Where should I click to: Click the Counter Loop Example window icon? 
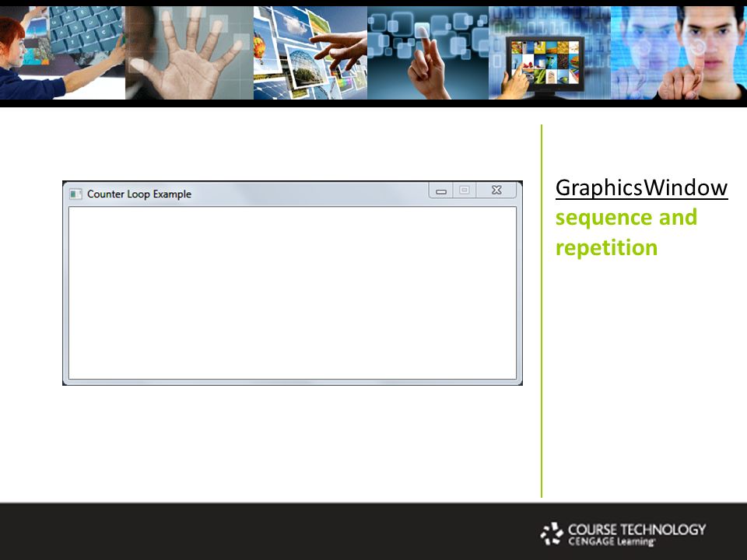75,194
